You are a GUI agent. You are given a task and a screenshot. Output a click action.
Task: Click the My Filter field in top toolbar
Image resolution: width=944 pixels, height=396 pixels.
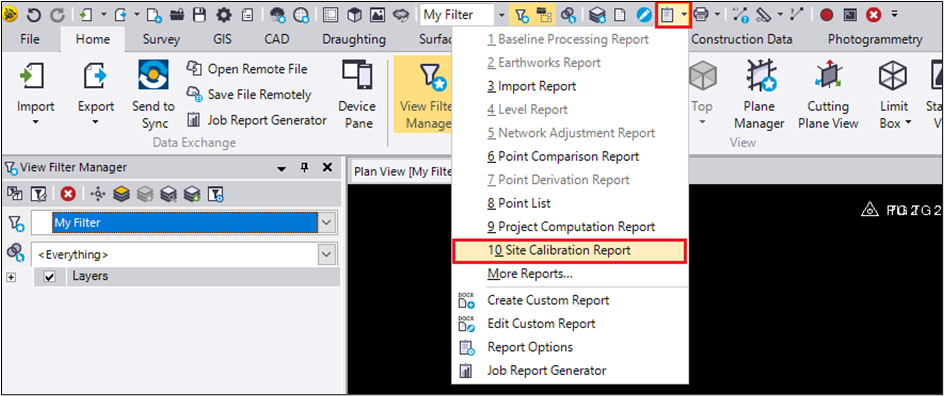tap(458, 14)
